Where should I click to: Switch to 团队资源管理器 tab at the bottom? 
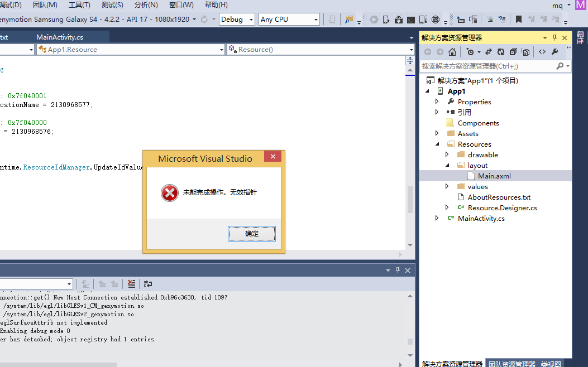click(512, 364)
